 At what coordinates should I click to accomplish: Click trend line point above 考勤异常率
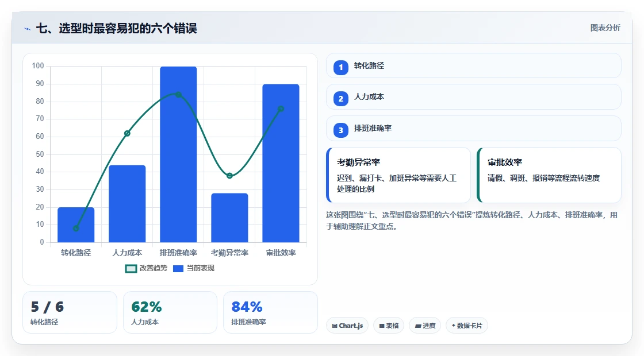(x=229, y=176)
